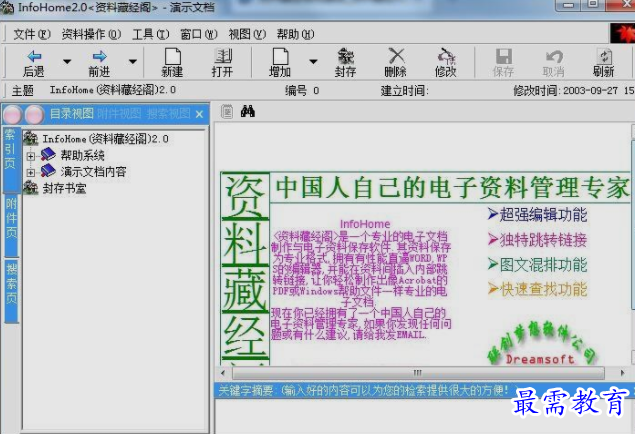Click the document page icon above content
The image size is (635, 434).
pyautogui.click(x=227, y=111)
